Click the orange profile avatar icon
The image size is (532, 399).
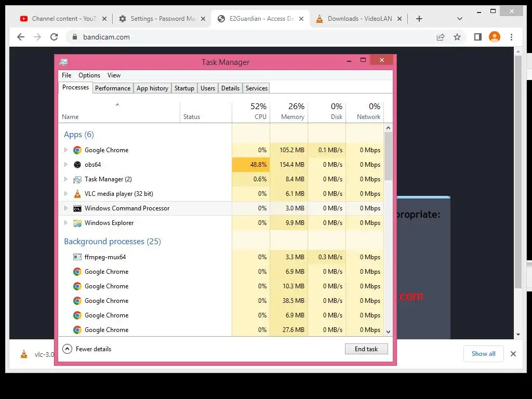point(495,37)
